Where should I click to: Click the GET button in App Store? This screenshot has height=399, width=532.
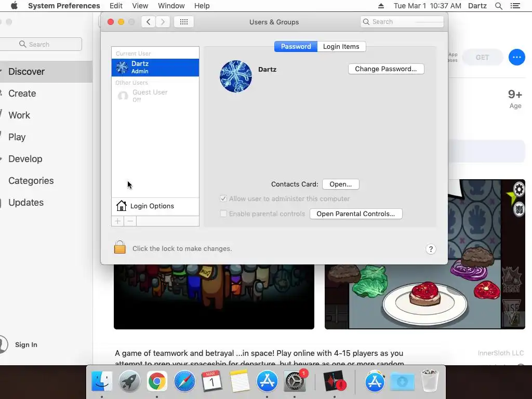482,57
